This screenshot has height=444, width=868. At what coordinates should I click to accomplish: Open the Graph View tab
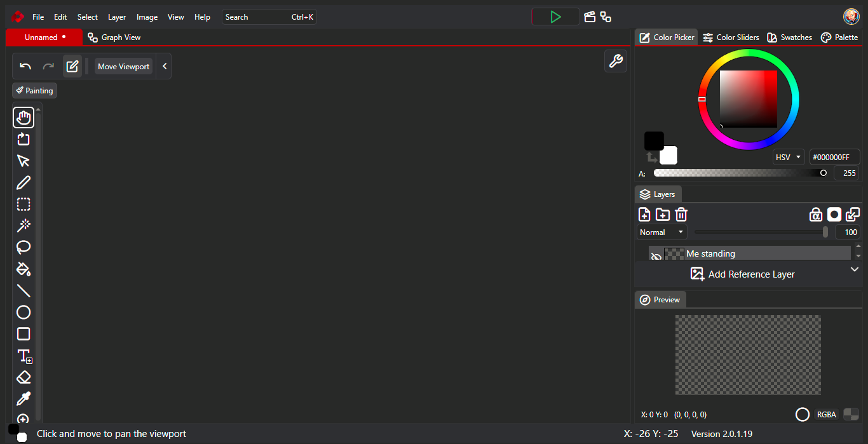(114, 37)
